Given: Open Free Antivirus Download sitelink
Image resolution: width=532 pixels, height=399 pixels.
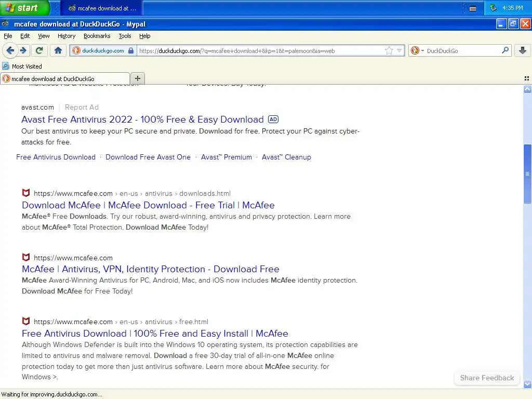Looking at the screenshot, I should coord(56,157).
